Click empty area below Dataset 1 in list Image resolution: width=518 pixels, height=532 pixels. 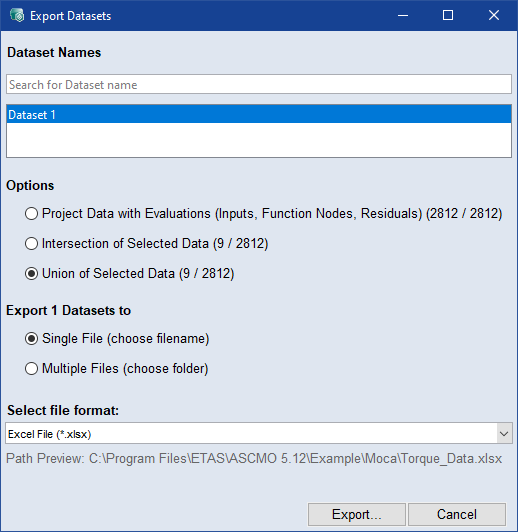point(259,139)
